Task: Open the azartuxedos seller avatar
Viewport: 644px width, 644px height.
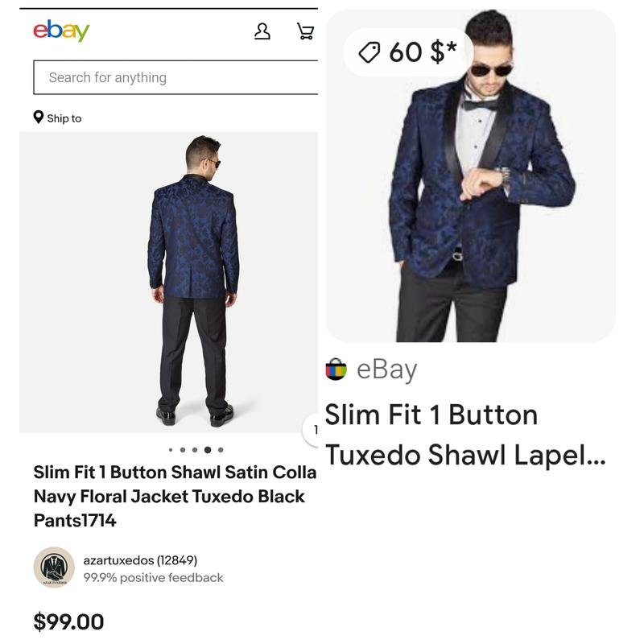Action: point(54,568)
